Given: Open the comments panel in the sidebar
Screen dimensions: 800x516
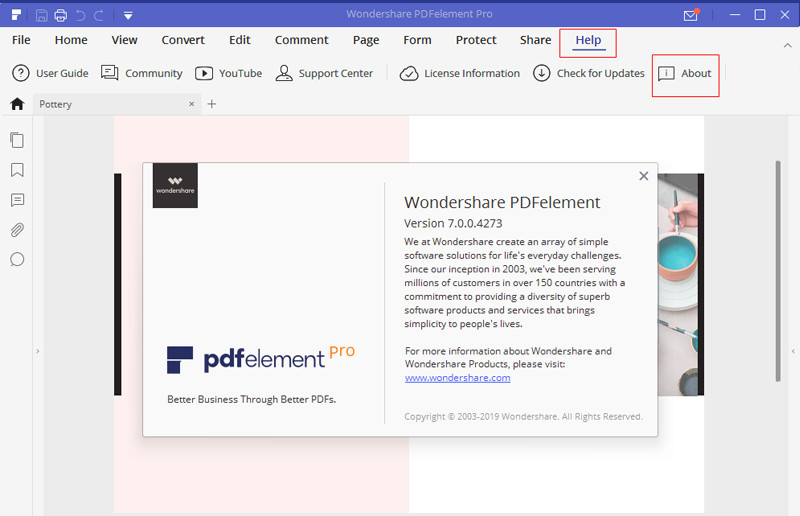Looking at the screenshot, I should (x=17, y=200).
